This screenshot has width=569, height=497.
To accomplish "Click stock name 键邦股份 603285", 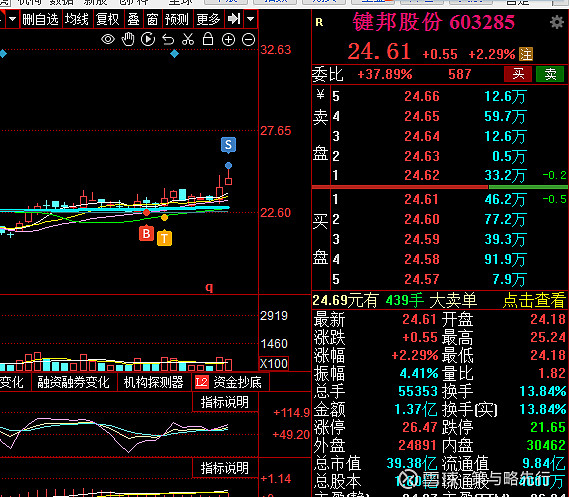I will pos(433,22).
